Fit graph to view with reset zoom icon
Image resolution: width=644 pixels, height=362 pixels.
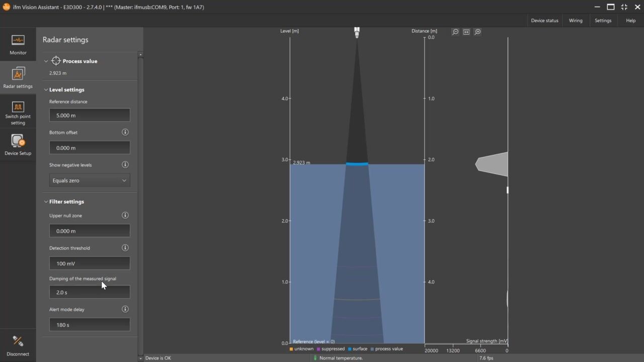[466, 32]
